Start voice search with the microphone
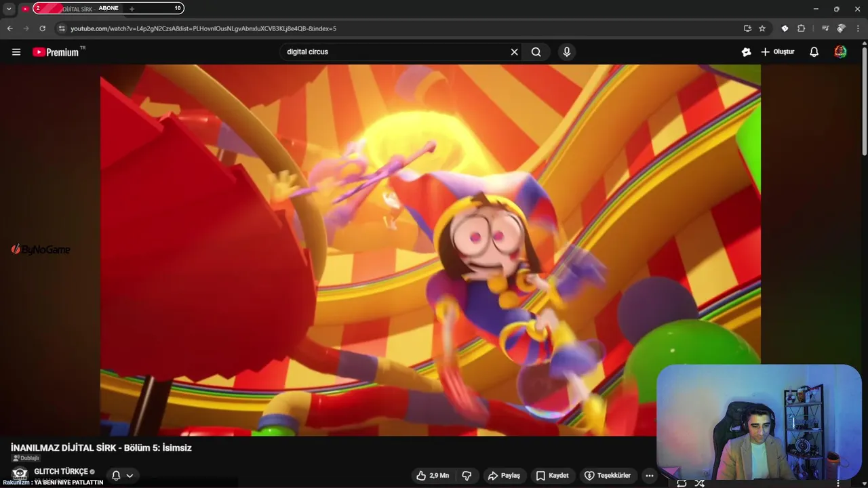 click(x=567, y=52)
